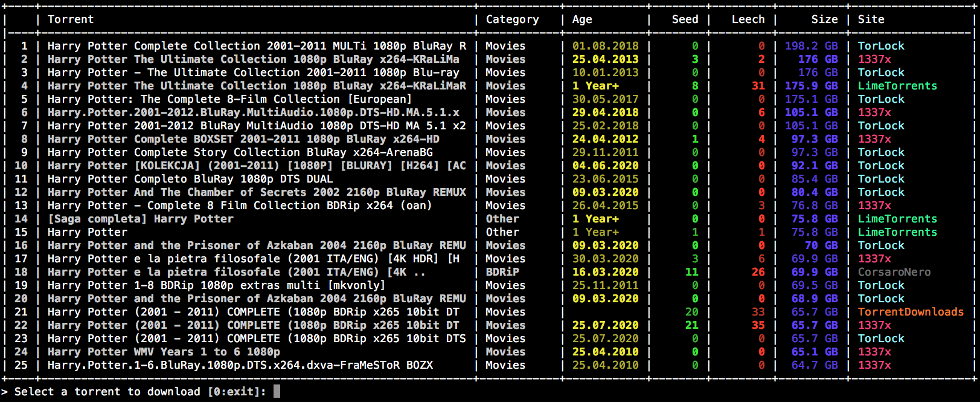Click the size '80.4 GB' value
Viewport: 980px width, 402px height.
point(815,192)
